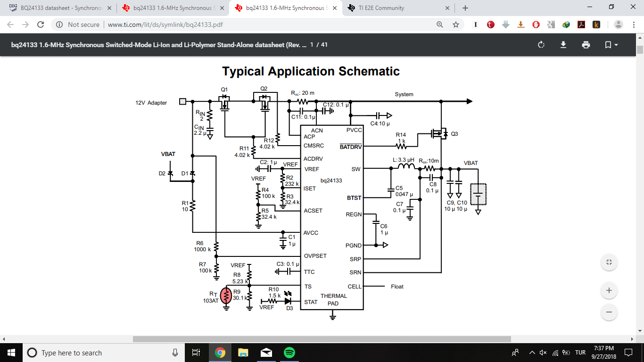Open File Explorer from the taskbar
This screenshot has height=362, width=644.
[x=243, y=353]
